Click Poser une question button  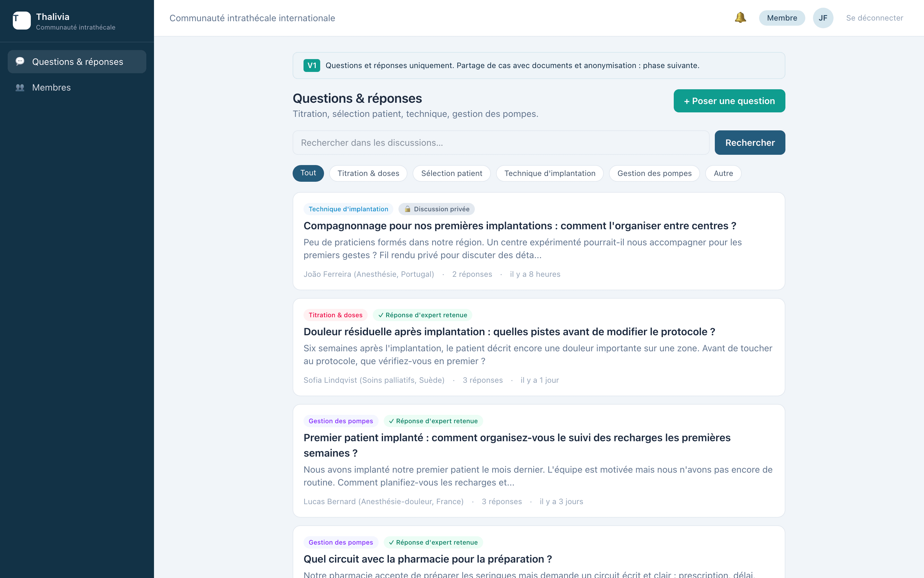tap(729, 101)
